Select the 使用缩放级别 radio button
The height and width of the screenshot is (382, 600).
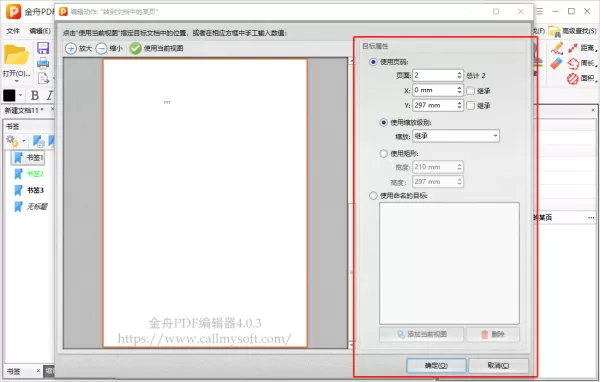[383, 122]
